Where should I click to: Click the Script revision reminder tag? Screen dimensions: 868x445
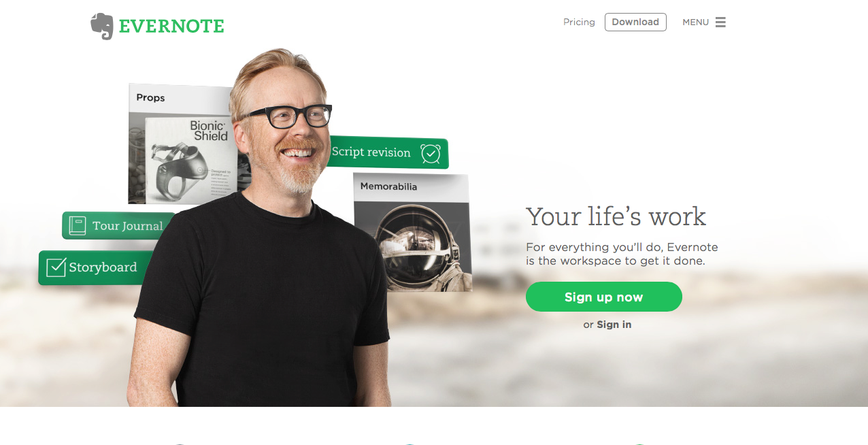(386, 152)
